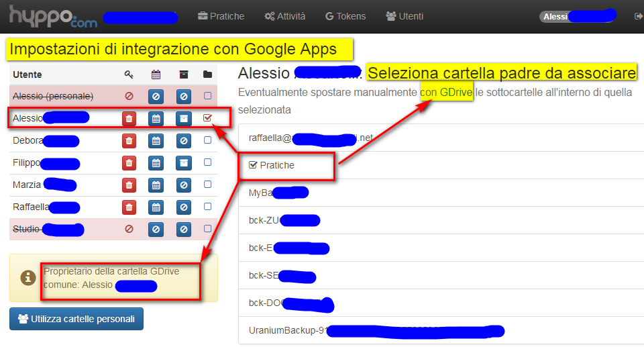The image size is (644, 347).
Task: Click red trash icon in selected Alessio row
Action: (129, 119)
